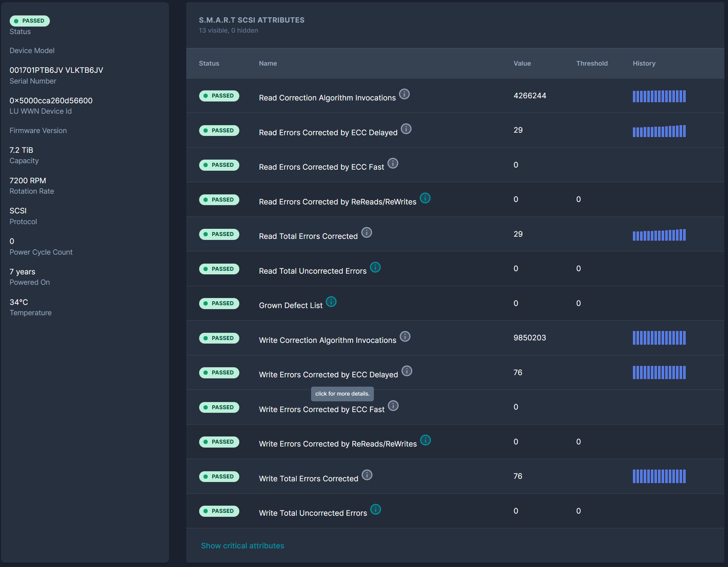
Task: Click the PASSED device status badge in sidebar
Action: point(30,21)
